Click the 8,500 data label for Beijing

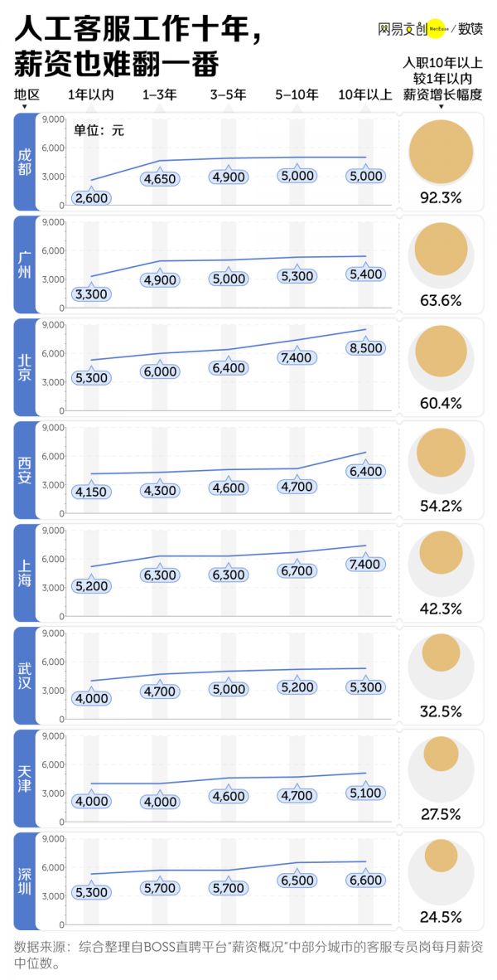[365, 347]
